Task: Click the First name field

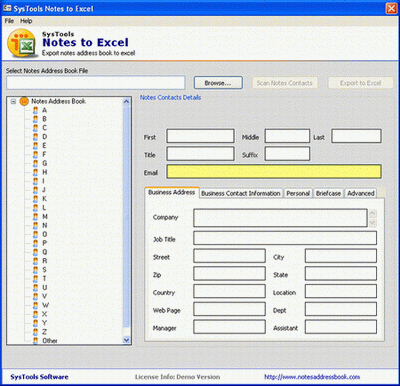Action: point(200,136)
